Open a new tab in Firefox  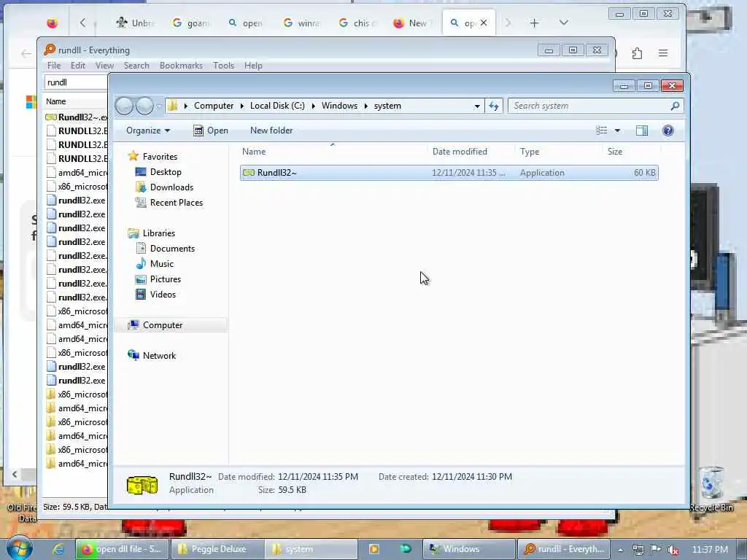click(534, 23)
